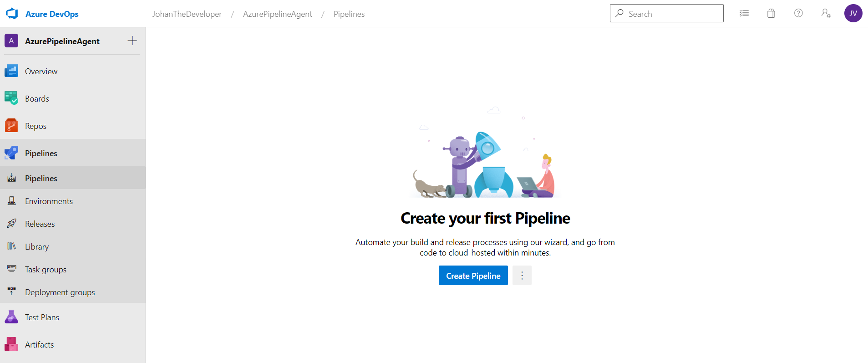Open the AzurePipelineAgent project name
The height and width of the screenshot is (363, 868).
(x=62, y=41)
